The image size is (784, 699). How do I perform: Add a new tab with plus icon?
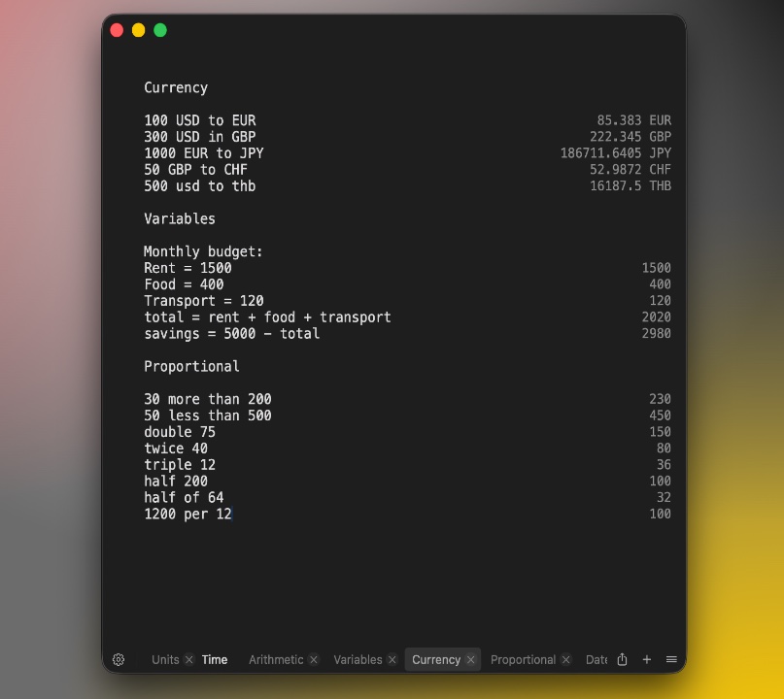click(646, 659)
